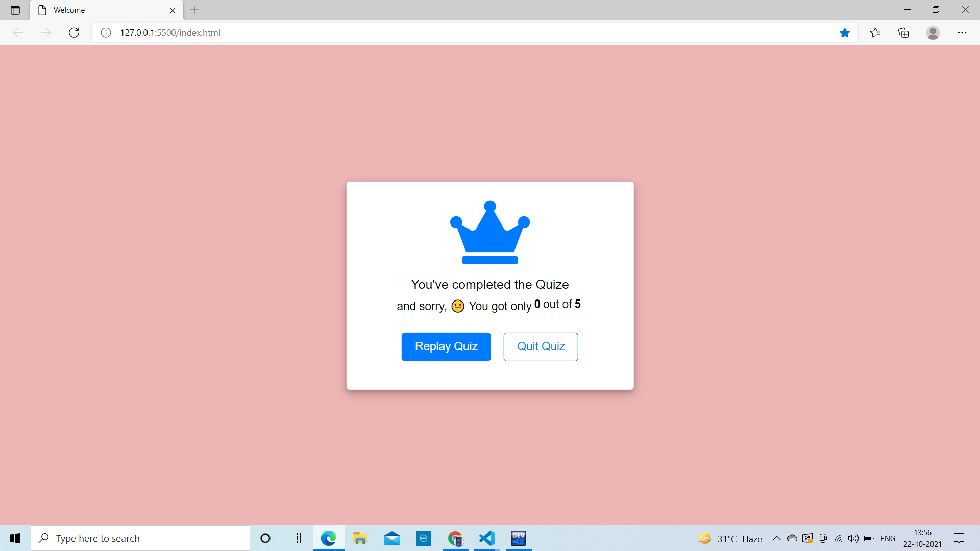This screenshot has height=551, width=980.
Task: Open Dev-C++ from the taskbar
Action: tap(519, 538)
